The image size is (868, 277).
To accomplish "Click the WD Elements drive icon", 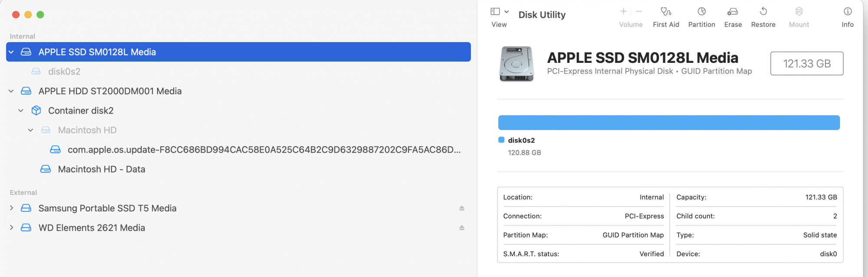I will (26, 228).
